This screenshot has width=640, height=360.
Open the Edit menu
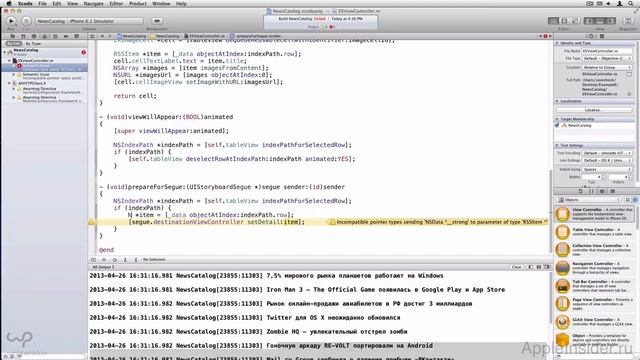tap(57, 3)
